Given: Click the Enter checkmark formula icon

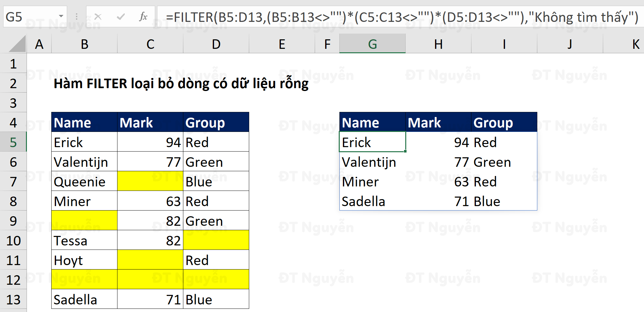Looking at the screenshot, I should point(121,16).
